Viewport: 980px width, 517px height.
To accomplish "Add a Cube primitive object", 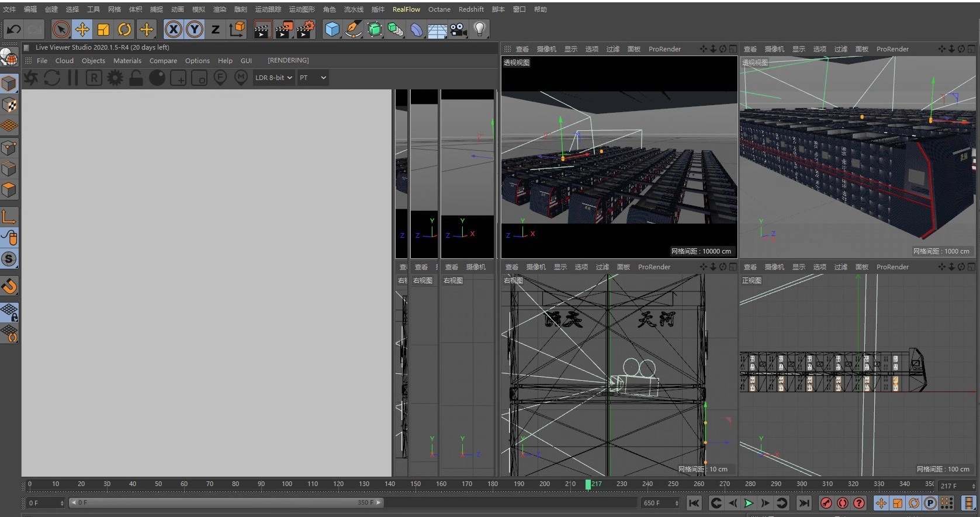I will point(333,29).
